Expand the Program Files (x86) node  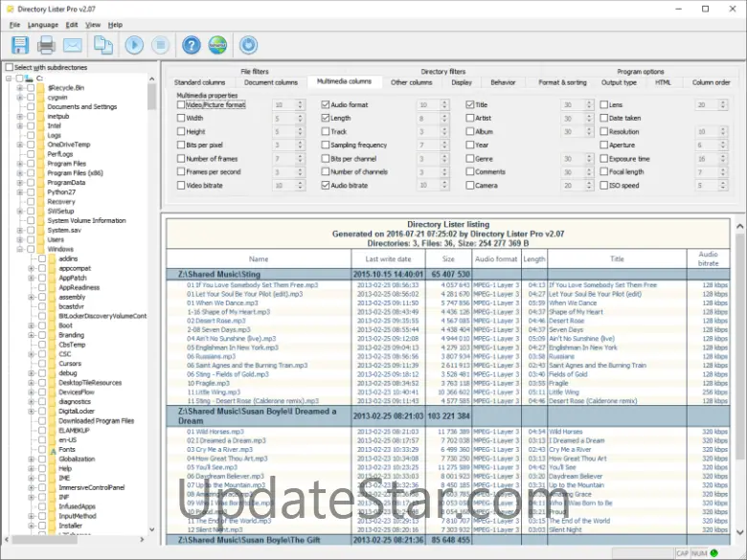20,173
